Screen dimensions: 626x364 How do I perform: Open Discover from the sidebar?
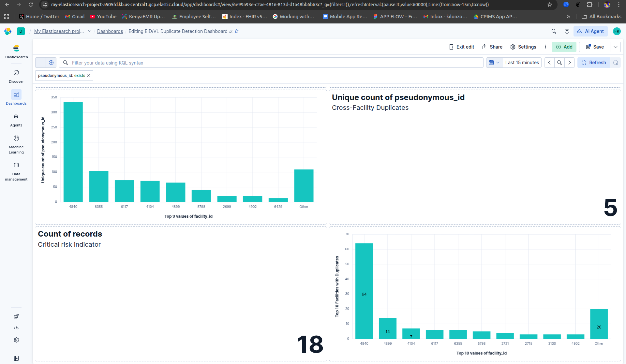click(x=16, y=76)
